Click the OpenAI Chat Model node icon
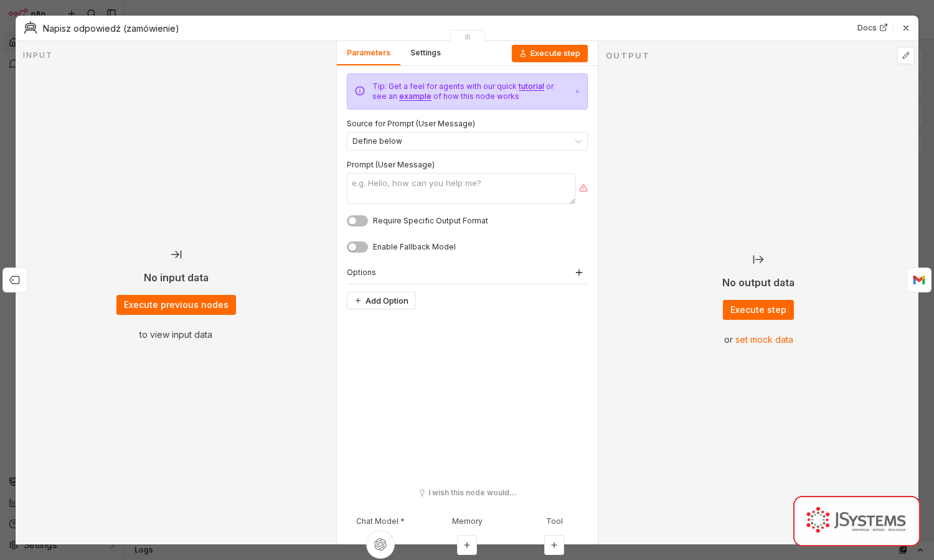The height and width of the screenshot is (560, 934). [x=380, y=544]
